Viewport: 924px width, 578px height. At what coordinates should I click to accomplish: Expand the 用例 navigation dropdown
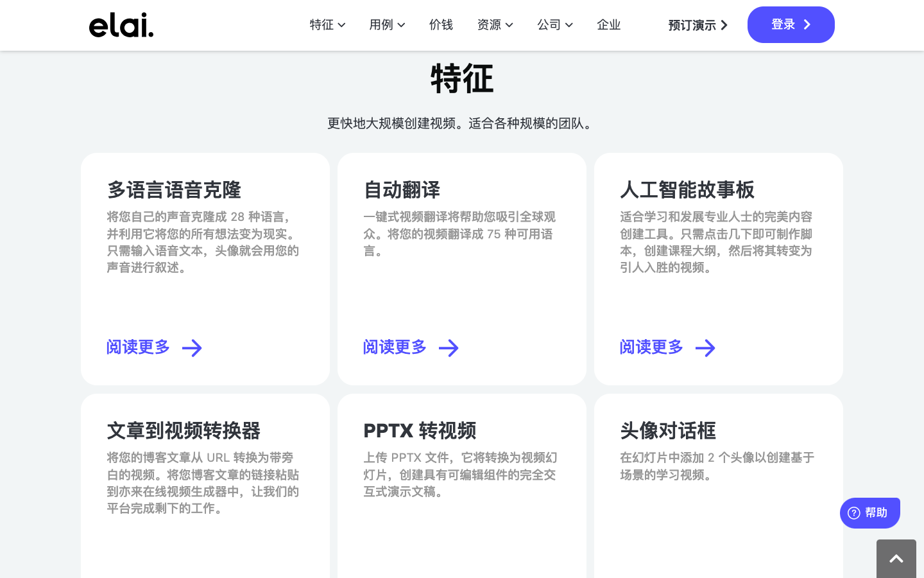(x=386, y=25)
